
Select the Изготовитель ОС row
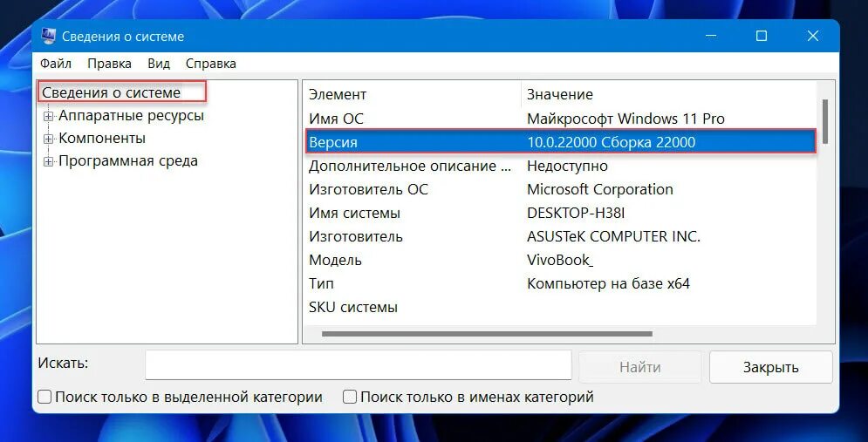coord(560,189)
